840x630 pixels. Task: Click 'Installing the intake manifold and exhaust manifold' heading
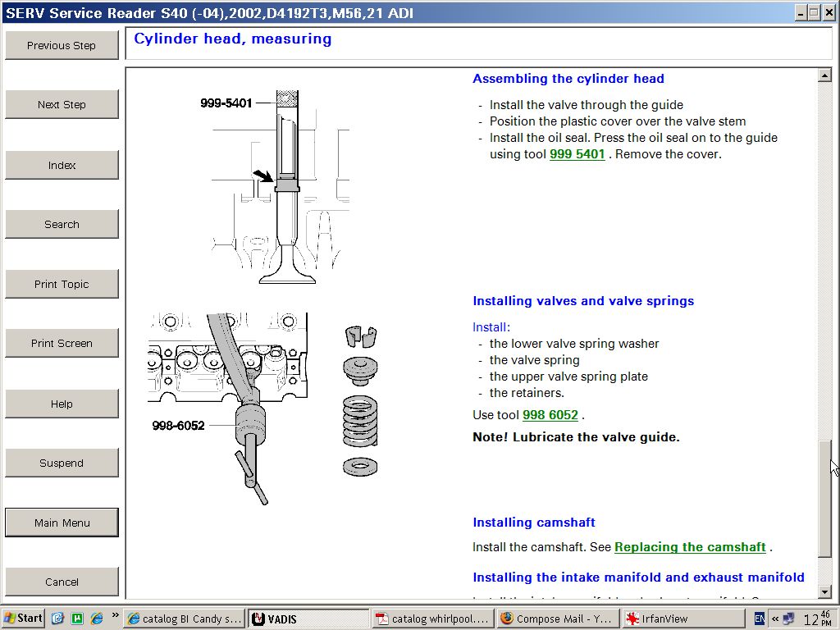click(638, 577)
